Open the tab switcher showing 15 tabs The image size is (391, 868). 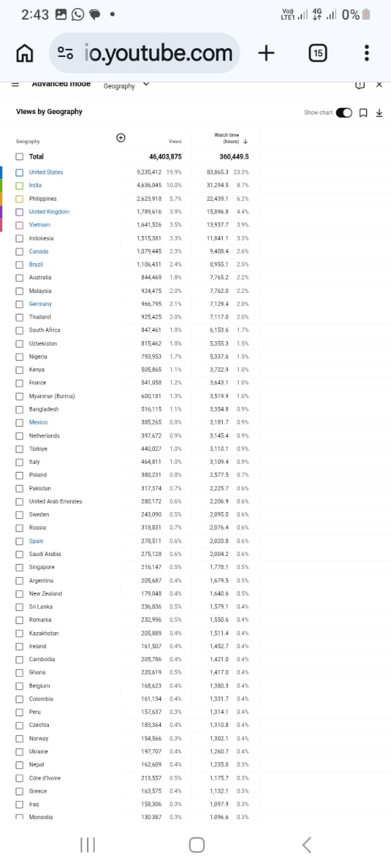point(318,53)
